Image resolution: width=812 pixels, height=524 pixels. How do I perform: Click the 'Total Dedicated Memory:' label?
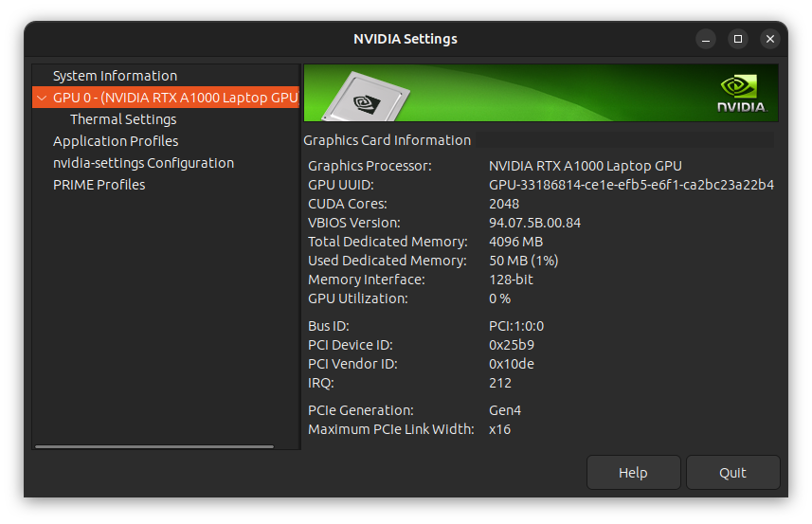point(388,242)
